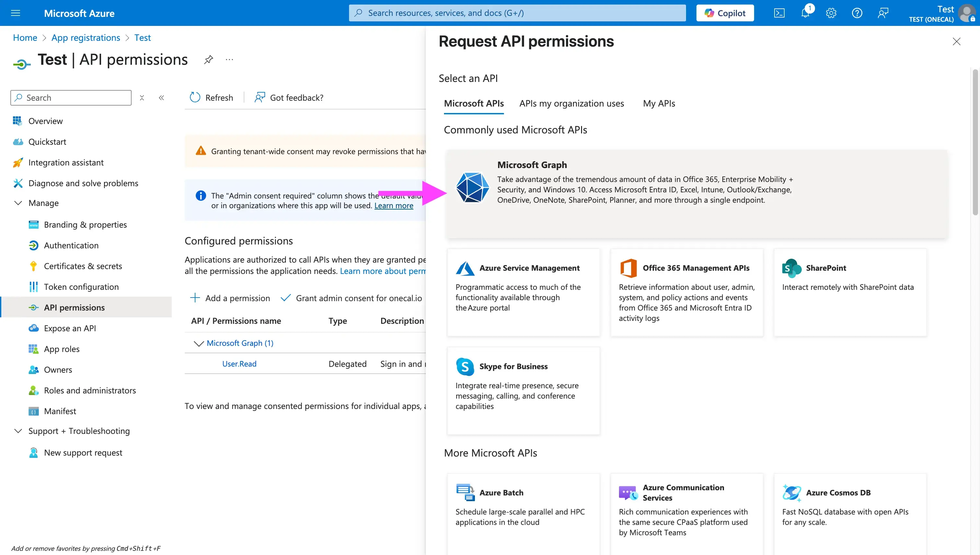
Task: Choose the Azure Cosmos DB card
Action: pyautogui.click(x=850, y=514)
